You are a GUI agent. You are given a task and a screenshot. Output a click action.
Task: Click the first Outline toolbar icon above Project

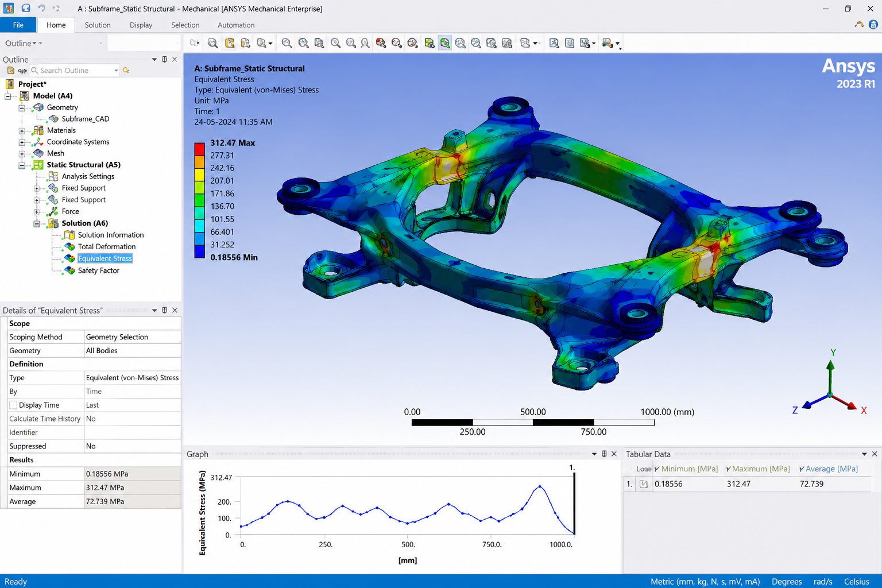[10, 71]
